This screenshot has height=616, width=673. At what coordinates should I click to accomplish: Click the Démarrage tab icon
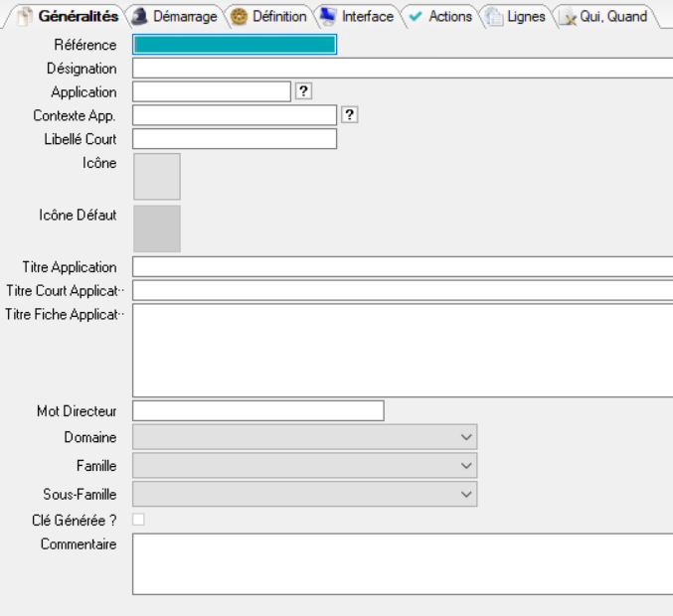pos(140,17)
